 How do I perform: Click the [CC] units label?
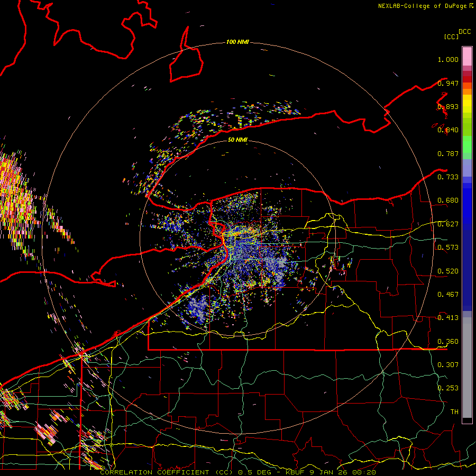452,36
